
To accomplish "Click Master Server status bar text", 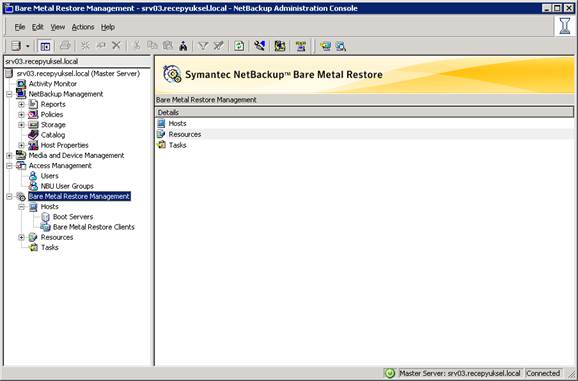I will (460, 373).
